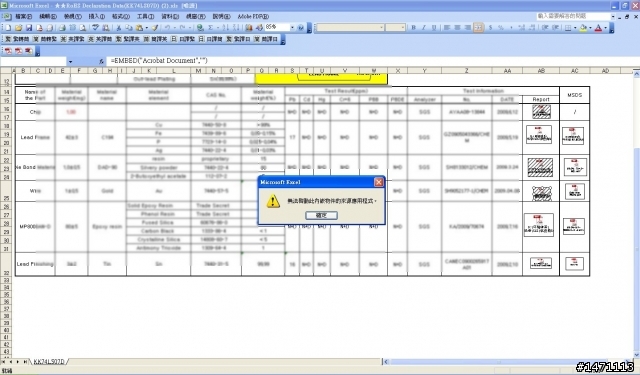Image resolution: width=640 pixels, height=375 pixels.
Task: Open the Adobe PDF menu
Action: click(x=253, y=16)
